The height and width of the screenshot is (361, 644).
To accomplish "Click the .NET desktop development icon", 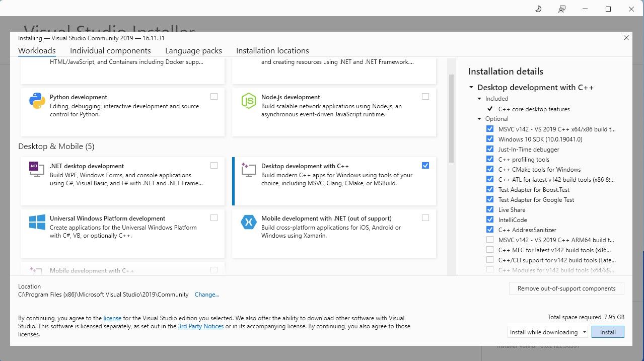I will tap(36, 170).
